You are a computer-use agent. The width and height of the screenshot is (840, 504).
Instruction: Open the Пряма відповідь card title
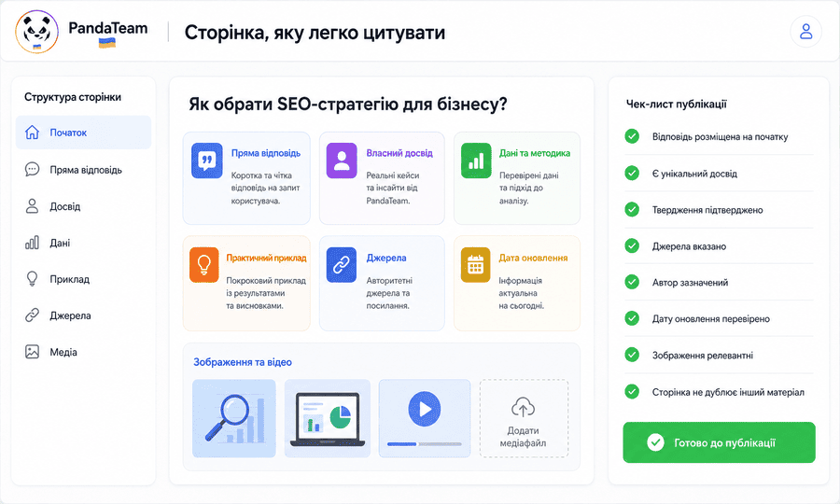coord(266,153)
